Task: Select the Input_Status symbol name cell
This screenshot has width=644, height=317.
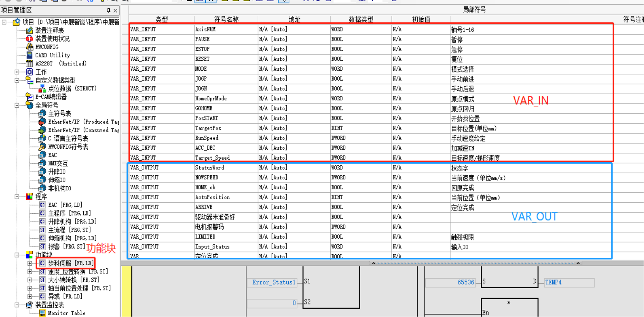Action: [226, 247]
